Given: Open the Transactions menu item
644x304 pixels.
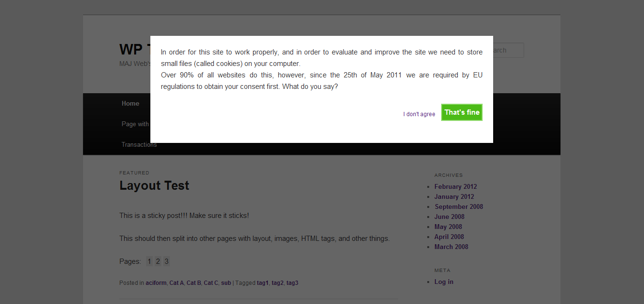Looking at the screenshot, I should pyautogui.click(x=139, y=144).
